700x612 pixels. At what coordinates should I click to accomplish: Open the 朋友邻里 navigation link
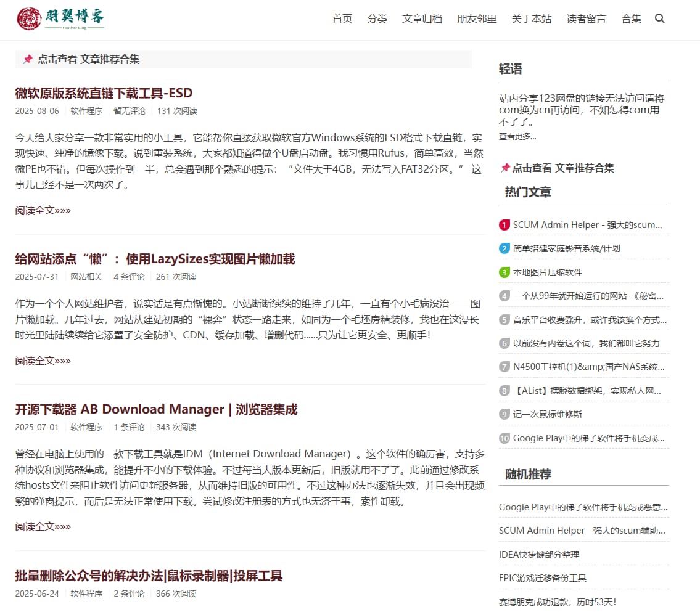pyautogui.click(x=476, y=18)
